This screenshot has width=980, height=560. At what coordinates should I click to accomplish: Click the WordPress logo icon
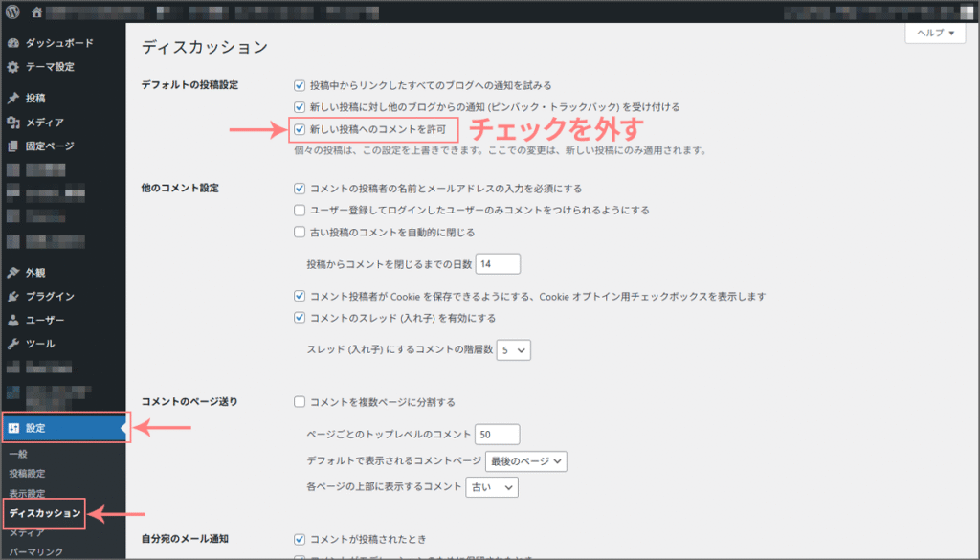[x=12, y=11]
